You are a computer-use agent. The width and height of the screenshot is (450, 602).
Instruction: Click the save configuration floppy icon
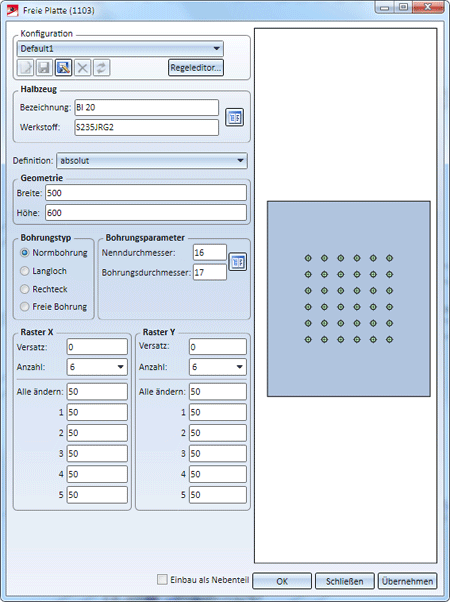45,68
